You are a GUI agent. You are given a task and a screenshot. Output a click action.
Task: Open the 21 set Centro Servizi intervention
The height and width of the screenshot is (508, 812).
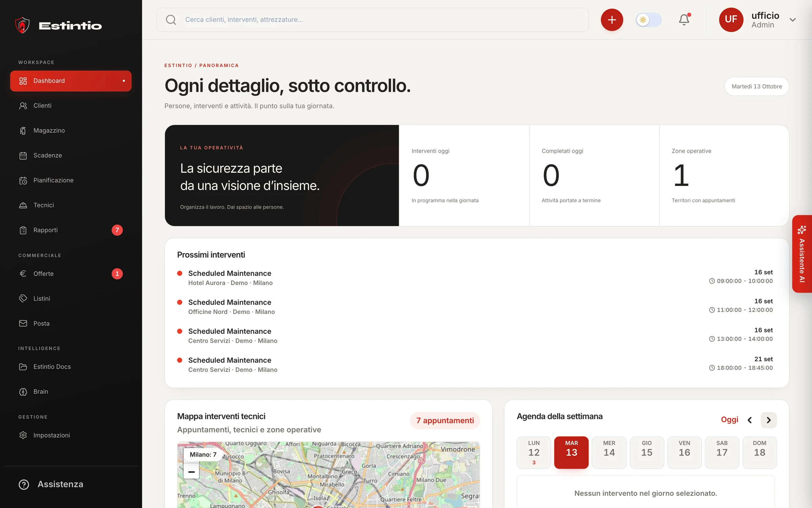pos(475,365)
